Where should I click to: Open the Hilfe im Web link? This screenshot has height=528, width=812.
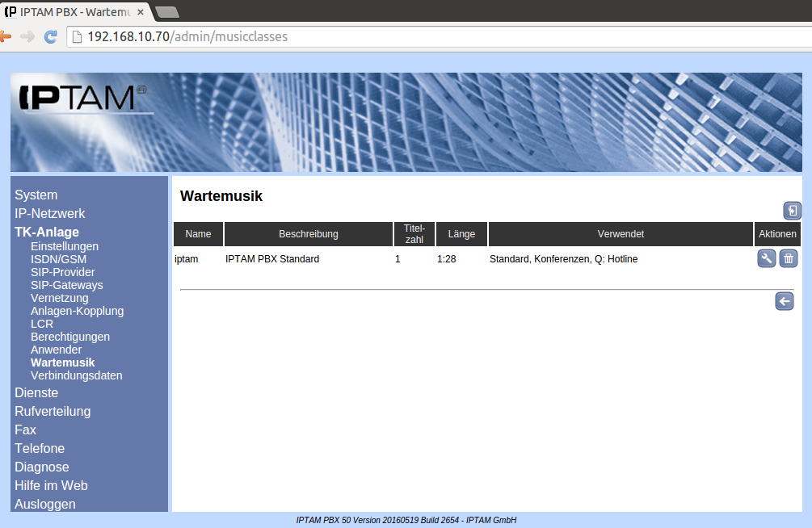(x=51, y=485)
